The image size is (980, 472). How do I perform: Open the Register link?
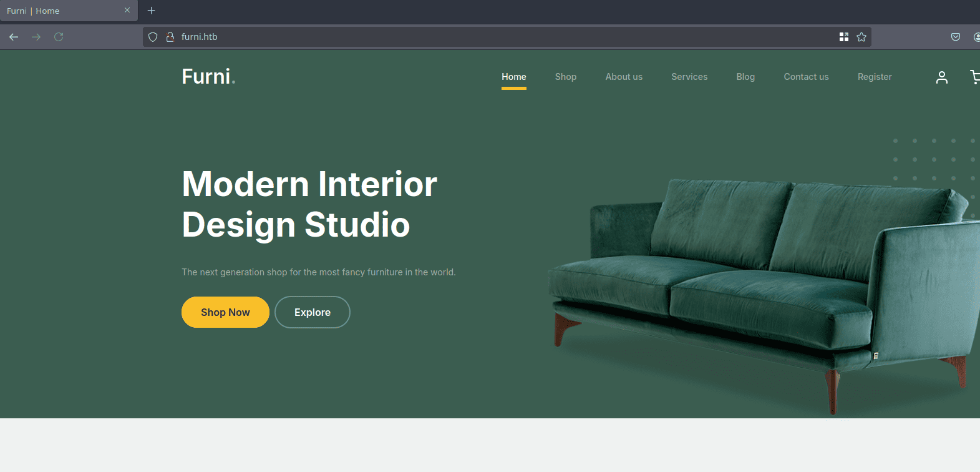pos(875,77)
